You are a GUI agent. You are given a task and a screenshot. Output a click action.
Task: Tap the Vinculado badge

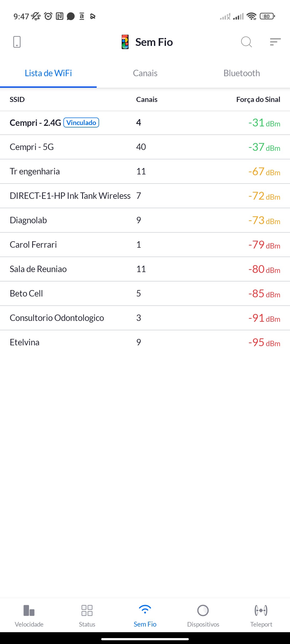[x=81, y=123]
